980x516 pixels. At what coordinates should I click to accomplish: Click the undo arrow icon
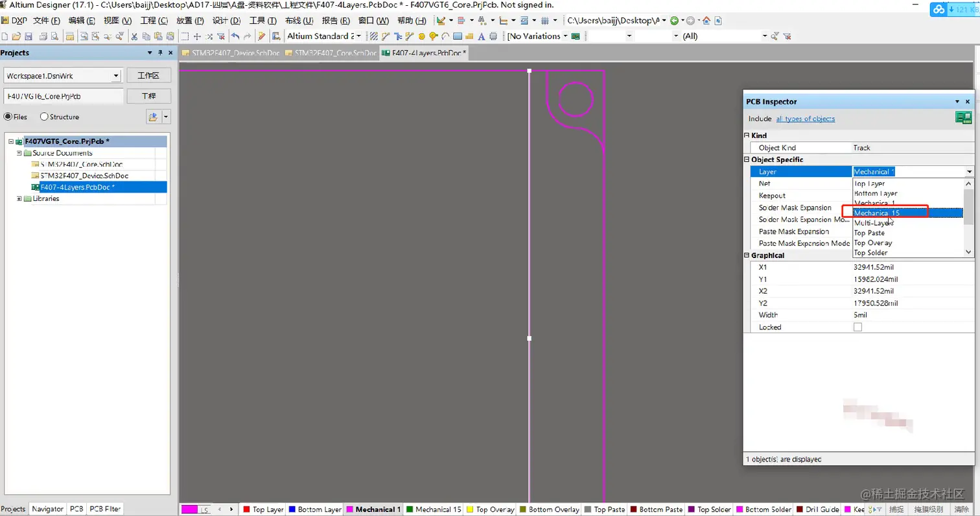[x=235, y=36]
